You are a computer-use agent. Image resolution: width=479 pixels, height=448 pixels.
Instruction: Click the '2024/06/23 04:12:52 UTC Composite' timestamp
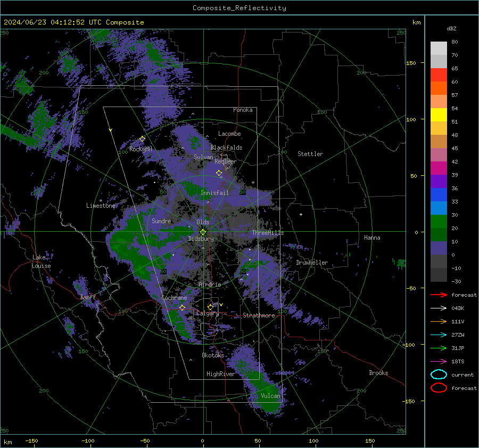73,22
